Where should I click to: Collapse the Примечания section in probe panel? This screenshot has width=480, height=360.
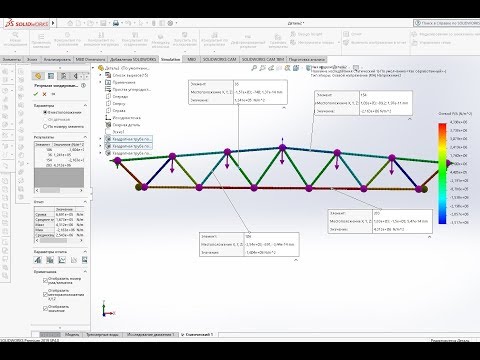[x=85, y=272]
